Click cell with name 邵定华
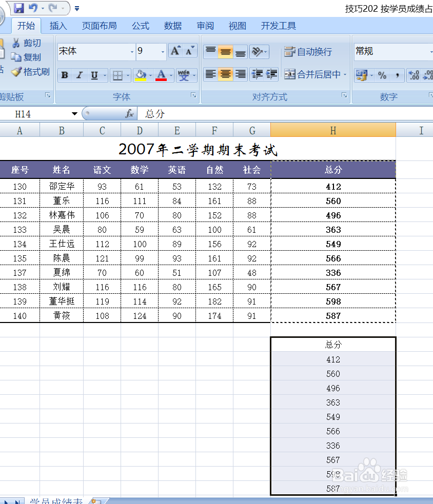Screen dimensions: 433x504 pyautogui.click(x=62, y=186)
